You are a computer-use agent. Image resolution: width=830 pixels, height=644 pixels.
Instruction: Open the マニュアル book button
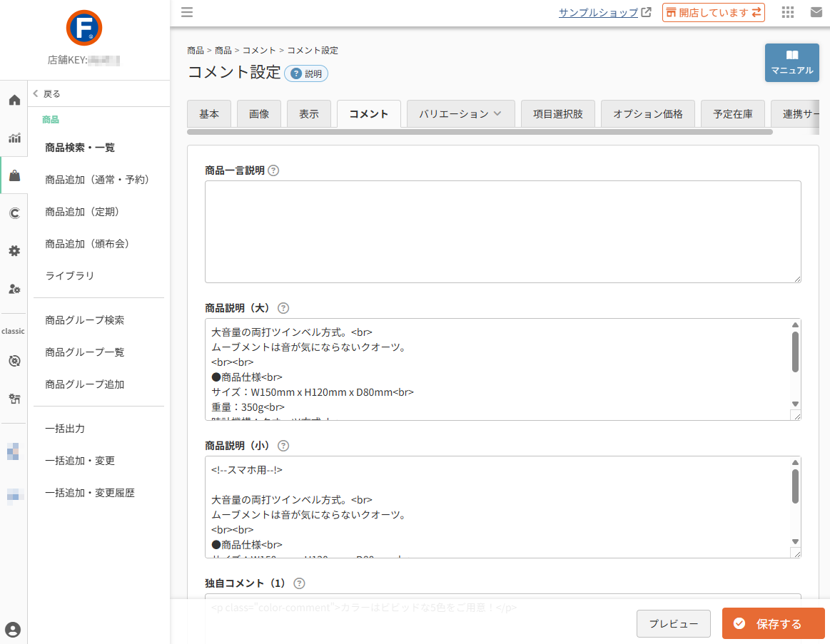792,63
